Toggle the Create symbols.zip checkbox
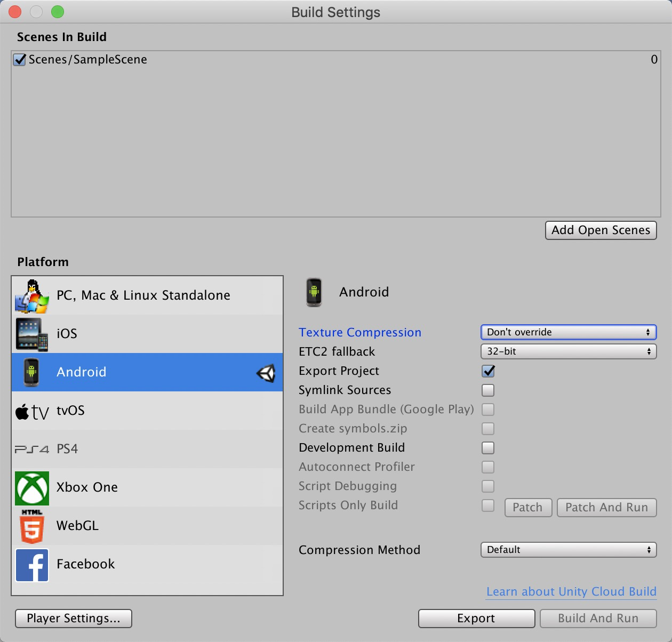This screenshot has height=642, width=672. click(x=488, y=429)
